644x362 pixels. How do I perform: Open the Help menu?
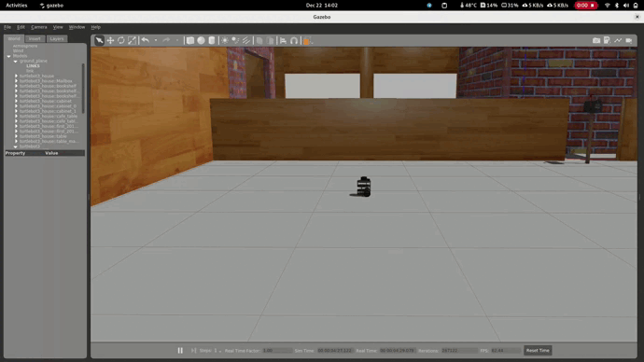(x=96, y=27)
